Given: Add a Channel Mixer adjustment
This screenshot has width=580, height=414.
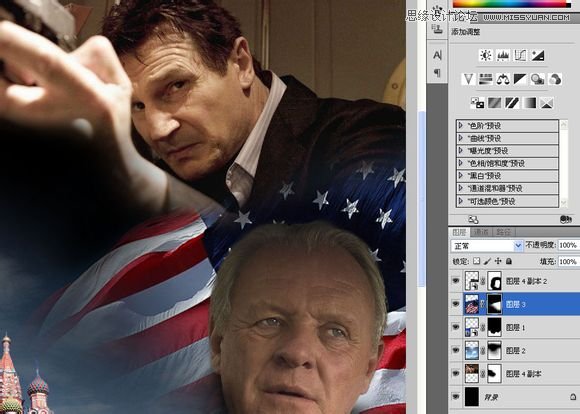Looking at the screenshot, I should click(x=555, y=79).
